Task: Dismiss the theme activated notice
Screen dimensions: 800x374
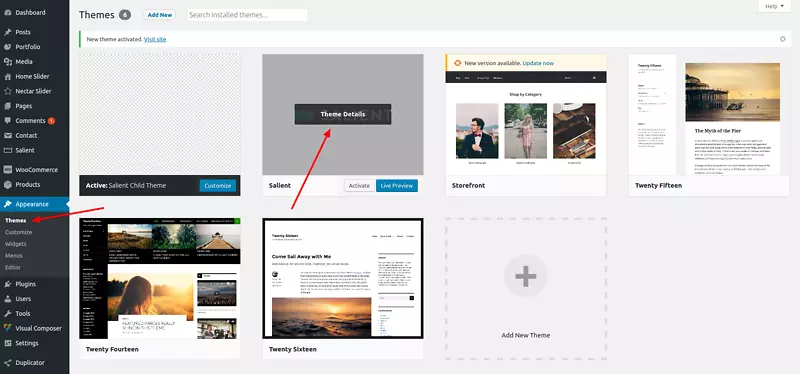Action: [x=783, y=39]
